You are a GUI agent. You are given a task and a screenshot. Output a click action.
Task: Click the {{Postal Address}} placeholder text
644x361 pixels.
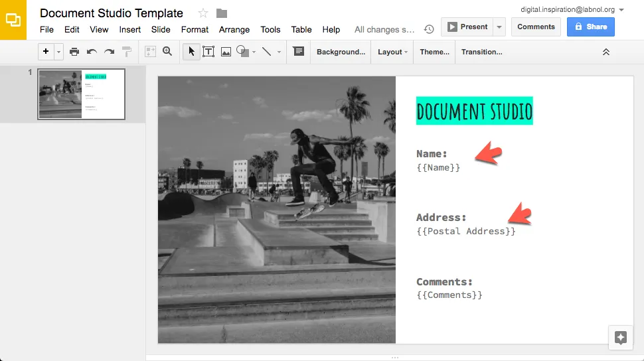(466, 231)
